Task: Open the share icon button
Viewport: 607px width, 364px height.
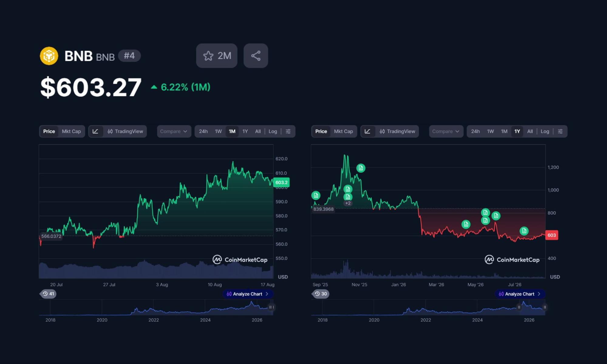Action: click(256, 56)
